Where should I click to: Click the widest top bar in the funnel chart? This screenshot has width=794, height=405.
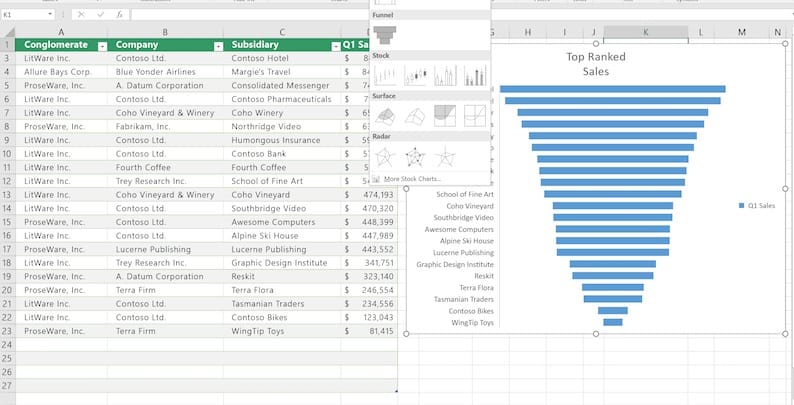613,89
